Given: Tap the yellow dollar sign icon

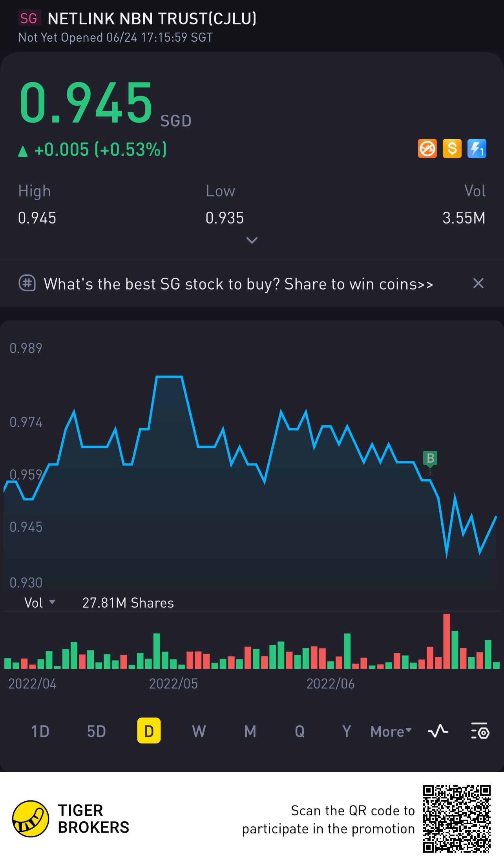Looking at the screenshot, I should click(452, 149).
